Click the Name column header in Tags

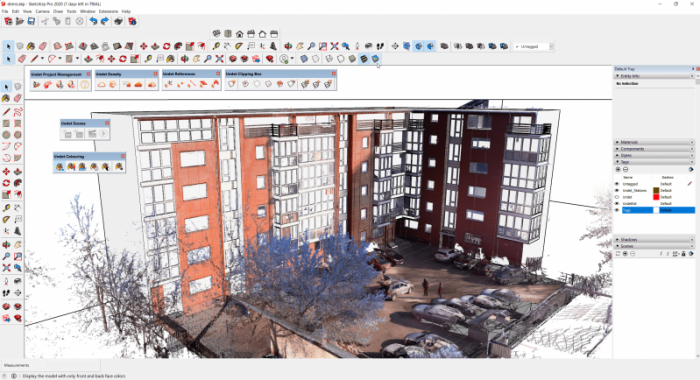click(x=628, y=177)
